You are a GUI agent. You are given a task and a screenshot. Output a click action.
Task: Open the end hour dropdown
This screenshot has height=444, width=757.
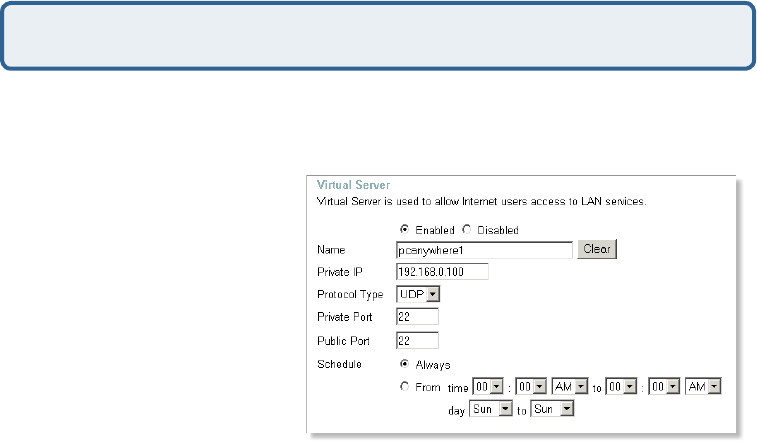pyautogui.click(x=621, y=386)
